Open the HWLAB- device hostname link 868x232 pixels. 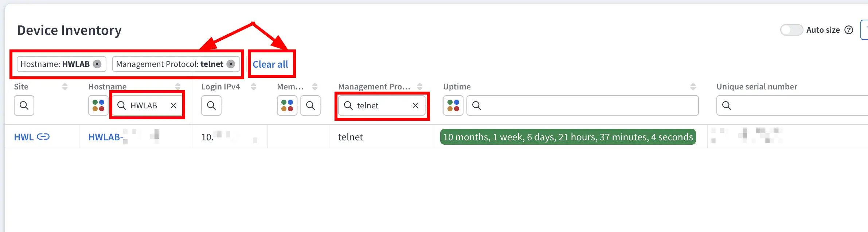(x=106, y=137)
